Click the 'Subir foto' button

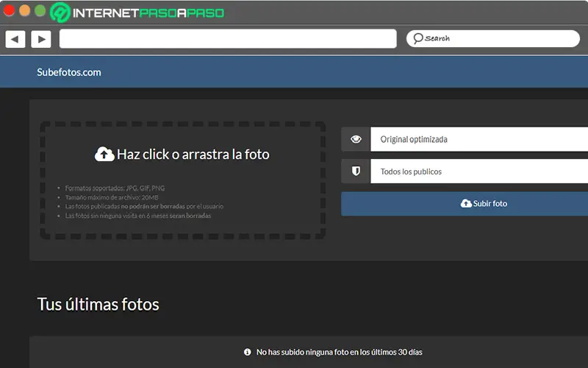[465, 204]
